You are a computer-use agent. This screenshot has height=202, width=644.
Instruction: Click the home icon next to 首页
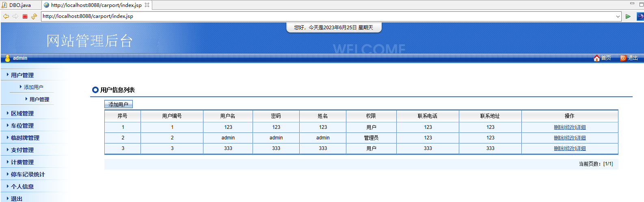pos(596,58)
